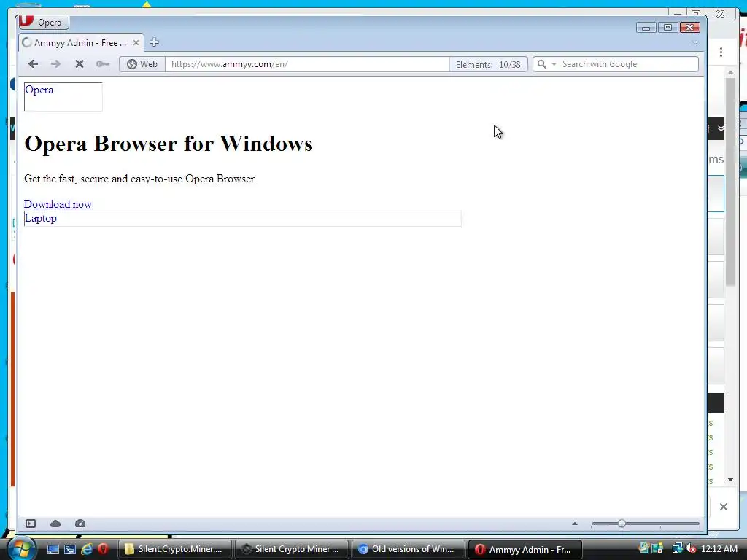Click the search magnifier icon
Viewport: 747px width, 560px height.
click(x=542, y=64)
